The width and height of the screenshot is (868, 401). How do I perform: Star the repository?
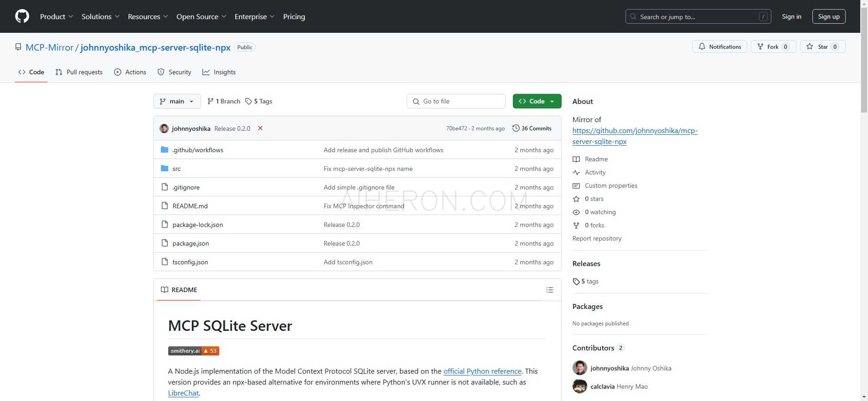pos(822,46)
